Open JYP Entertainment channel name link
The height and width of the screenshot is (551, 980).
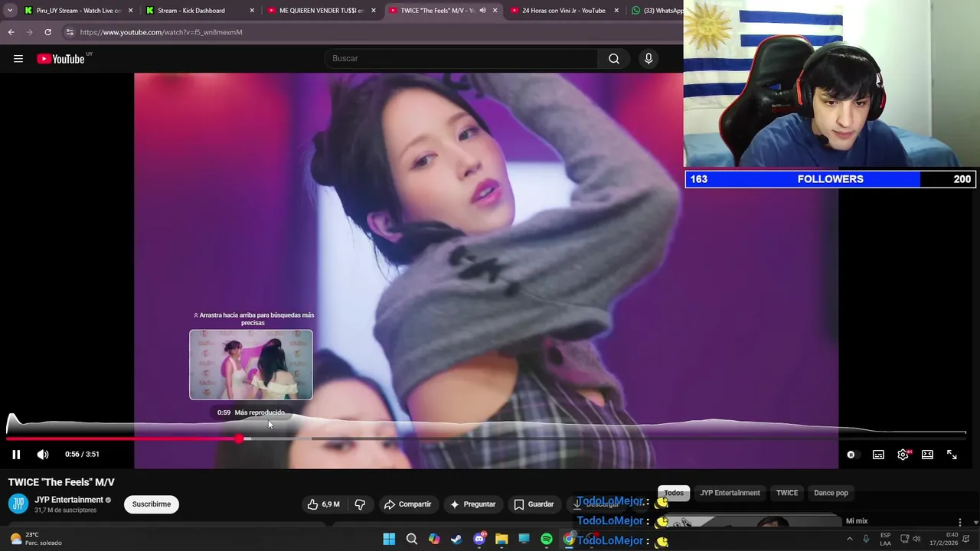69,500
